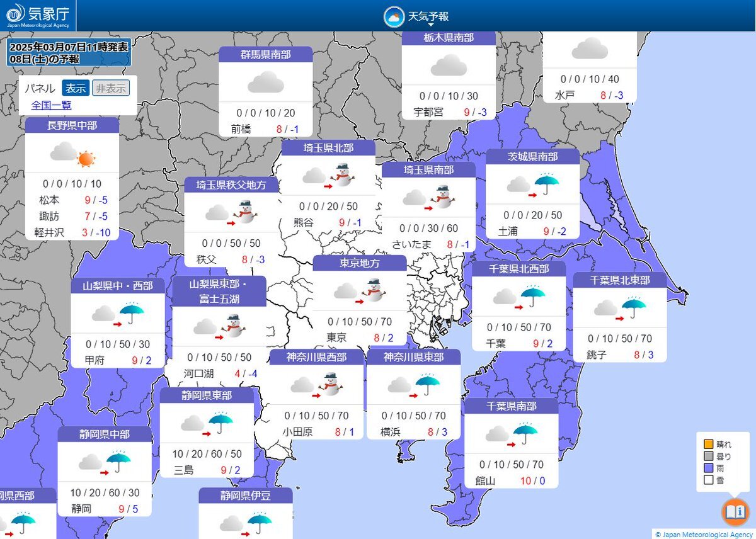Click the purple 雨 legend swatch
The height and width of the screenshot is (539, 756).
tap(708, 468)
